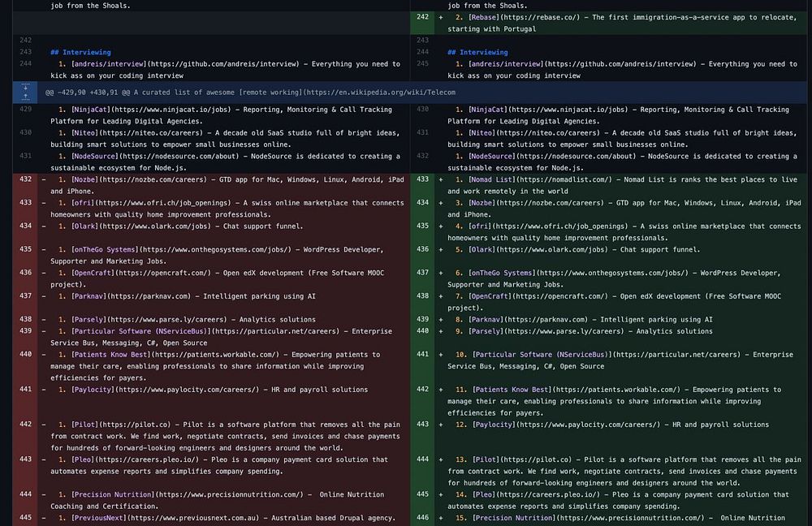Select line number 245 in the right pane

click(x=422, y=64)
